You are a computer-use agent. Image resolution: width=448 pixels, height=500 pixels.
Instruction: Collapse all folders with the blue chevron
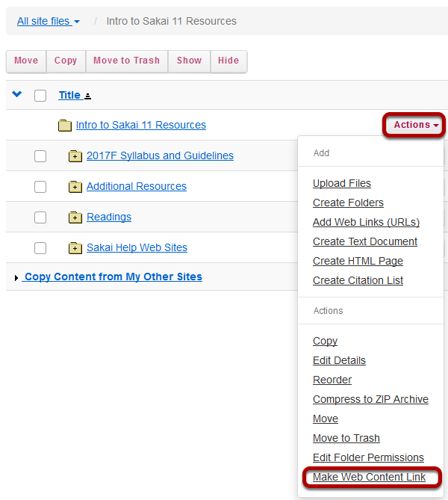tap(17, 94)
